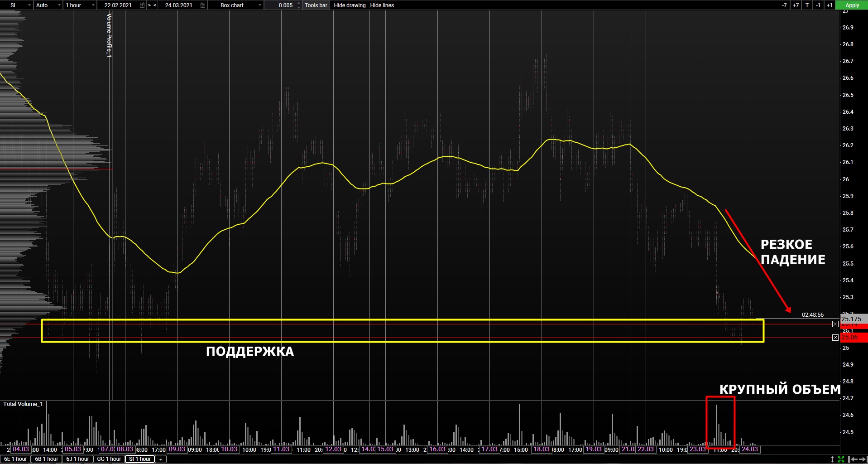The height and width of the screenshot is (464, 868).
Task: Remove the 25.06 price line via X
Action: tap(835, 338)
